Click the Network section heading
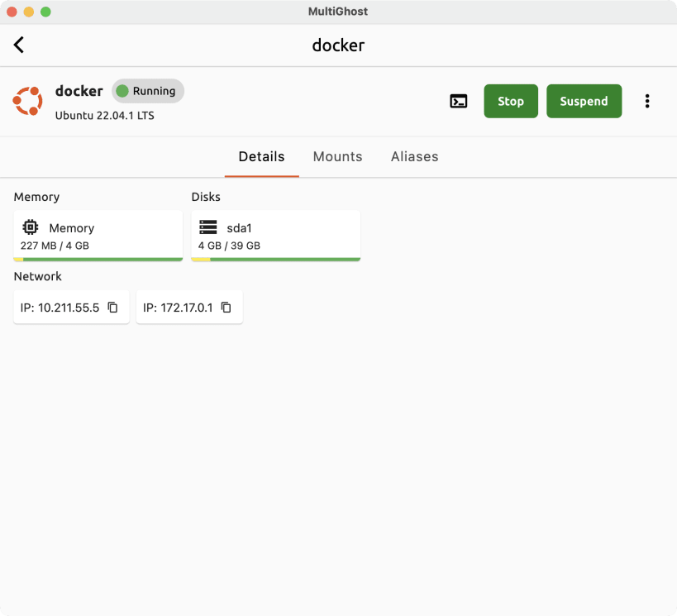This screenshot has width=677, height=616. pyautogui.click(x=37, y=276)
